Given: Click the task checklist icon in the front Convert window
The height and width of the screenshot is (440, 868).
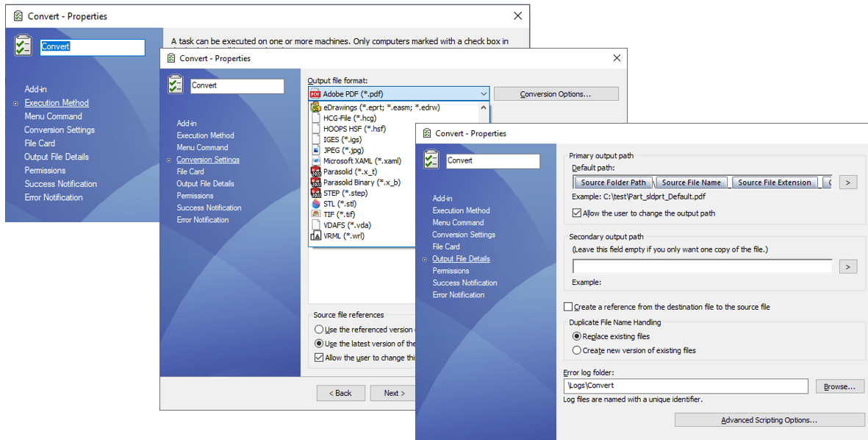Looking at the screenshot, I should 431,160.
